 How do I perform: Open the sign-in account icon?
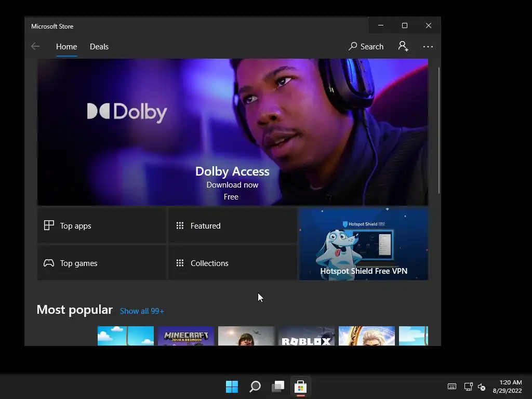click(x=403, y=46)
